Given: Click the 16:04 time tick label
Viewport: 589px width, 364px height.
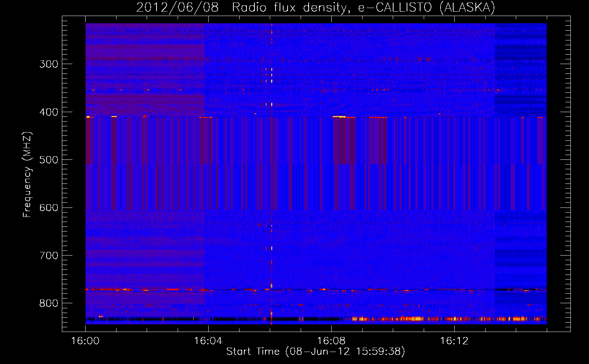Looking at the screenshot, I should [x=208, y=341].
